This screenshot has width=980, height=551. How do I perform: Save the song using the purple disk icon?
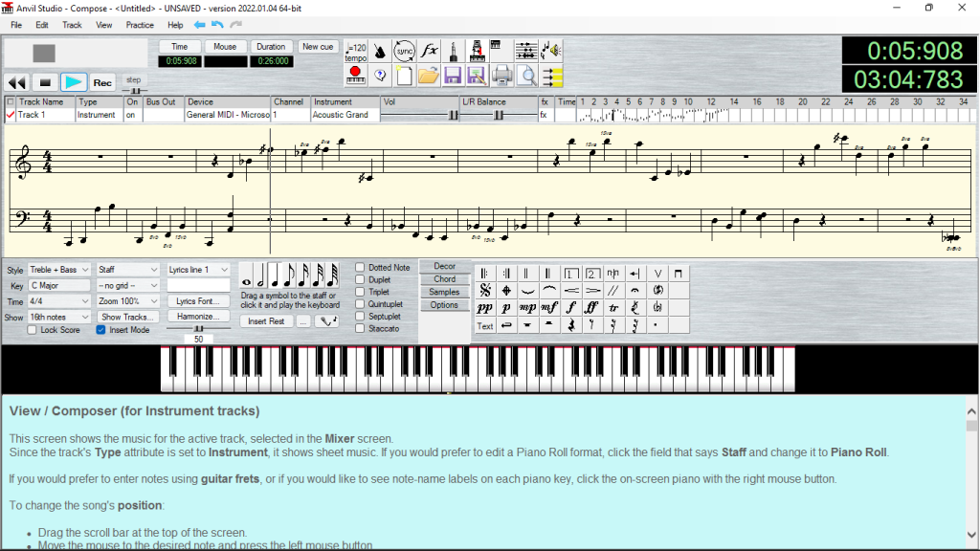point(453,76)
